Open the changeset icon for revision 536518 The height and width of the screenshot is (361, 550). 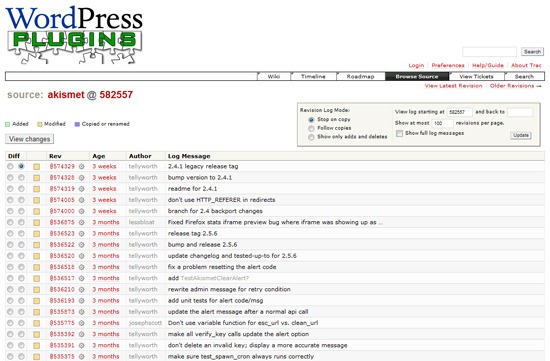81,267
